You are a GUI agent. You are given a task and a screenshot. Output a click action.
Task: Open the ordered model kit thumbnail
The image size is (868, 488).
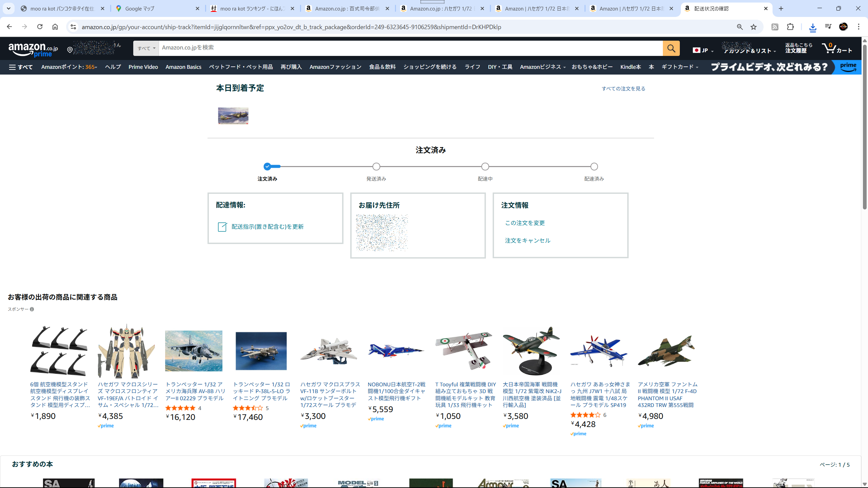233,116
